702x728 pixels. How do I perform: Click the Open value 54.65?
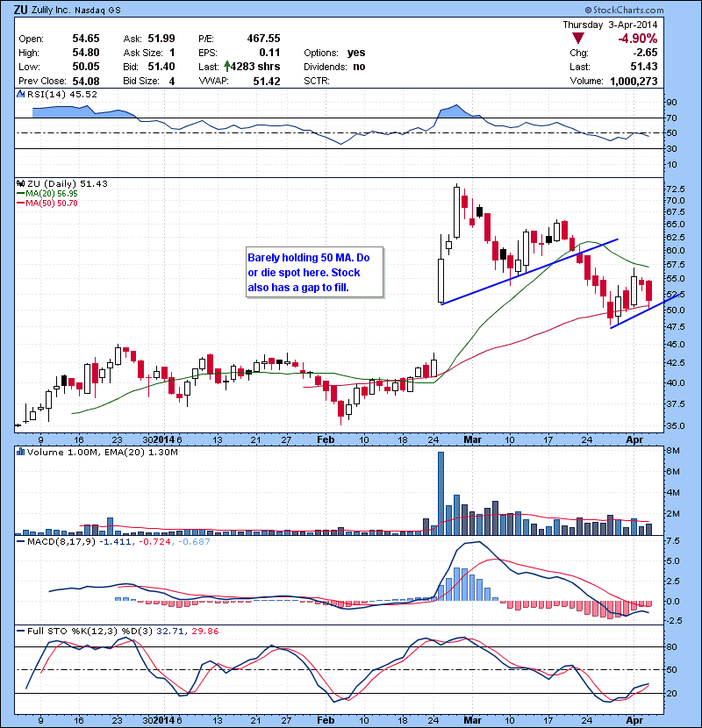click(x=85, y=39)
